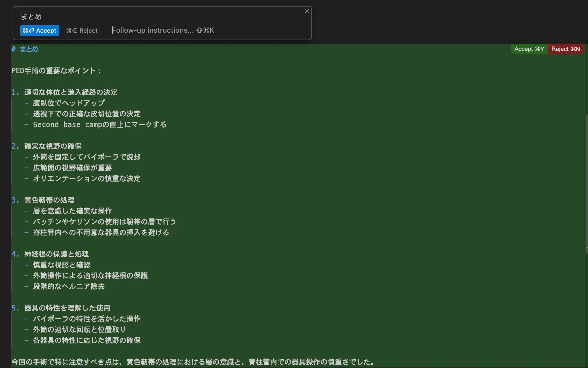Click the まとめ prompt text
The width and height of the screenshot is (588, 368).
tap(31, 17)
